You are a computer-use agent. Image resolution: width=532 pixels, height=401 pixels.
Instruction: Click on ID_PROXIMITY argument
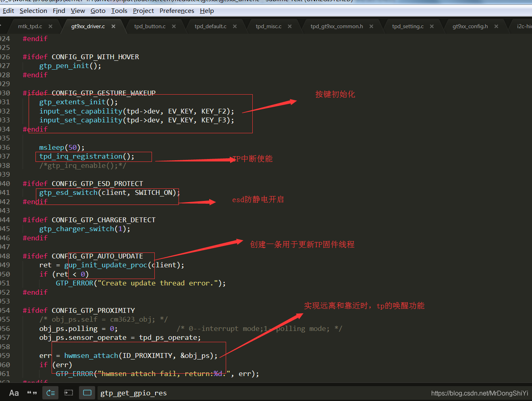pos(147,356)
